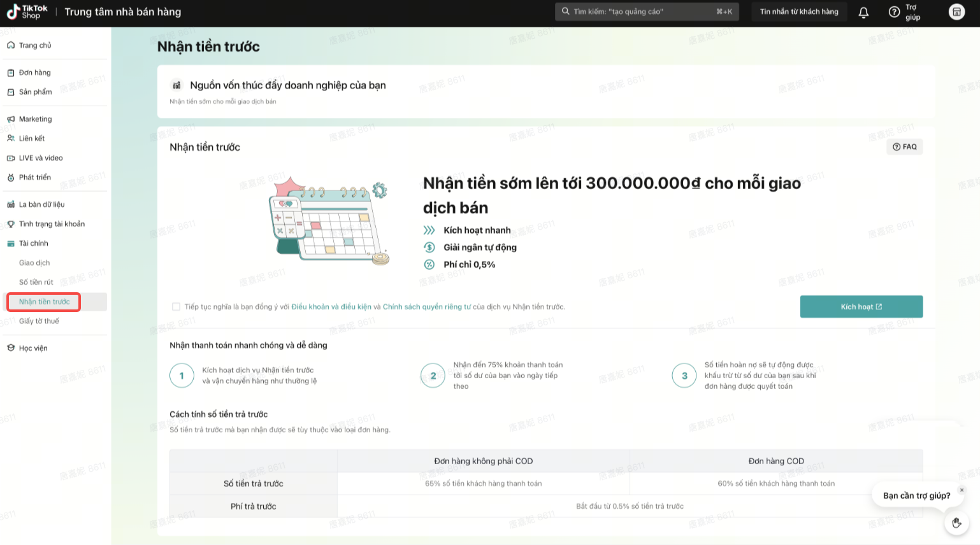Viewport: 980px width, 545px height.
Task: Click the shop profile avatar icon
Action: [956, 12]
